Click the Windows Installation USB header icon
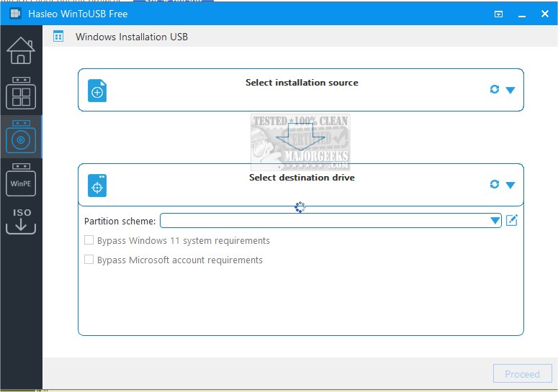The image size is (558, 392). (x=58, y=36)
